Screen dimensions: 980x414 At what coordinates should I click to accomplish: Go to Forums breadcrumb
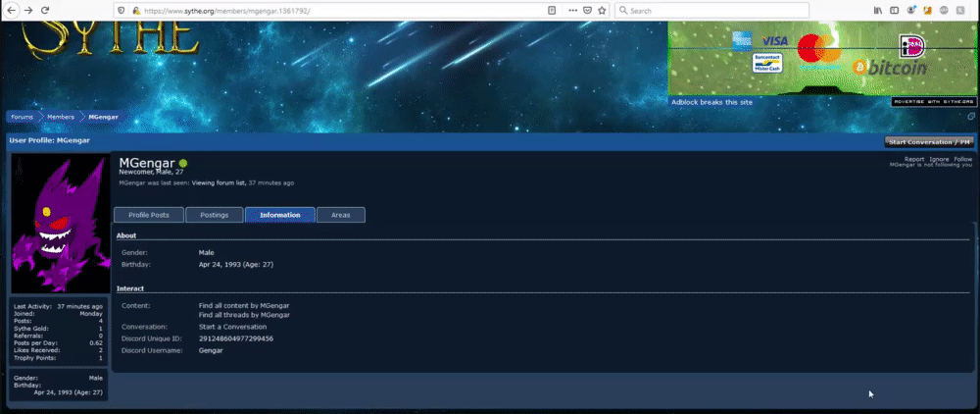[x=22, y=117]
